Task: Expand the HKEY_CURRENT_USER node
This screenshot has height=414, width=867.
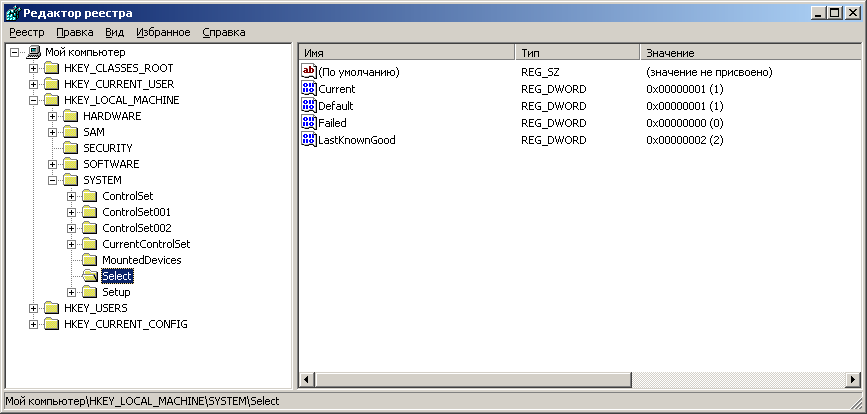Action: [x=34, y=85]
